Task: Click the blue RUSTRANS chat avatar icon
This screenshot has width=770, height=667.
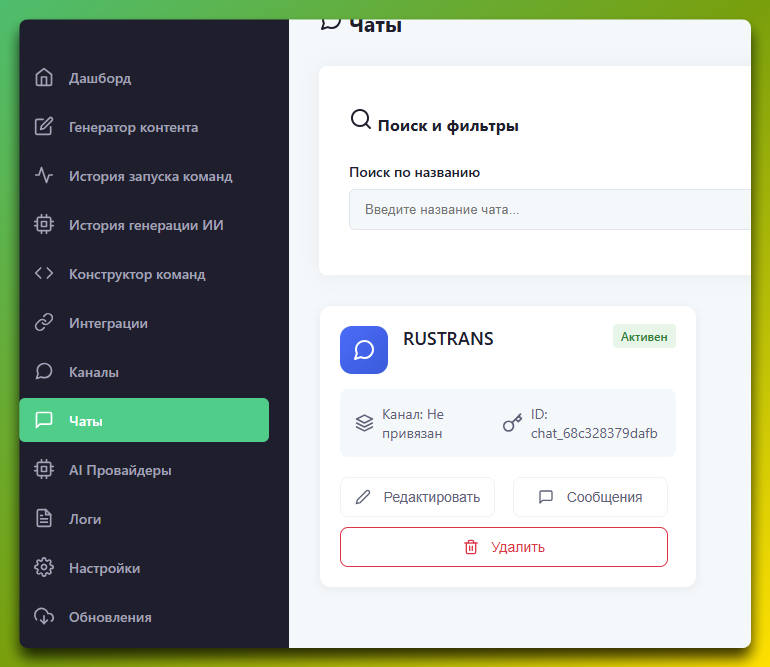Action: pos(364,350)
